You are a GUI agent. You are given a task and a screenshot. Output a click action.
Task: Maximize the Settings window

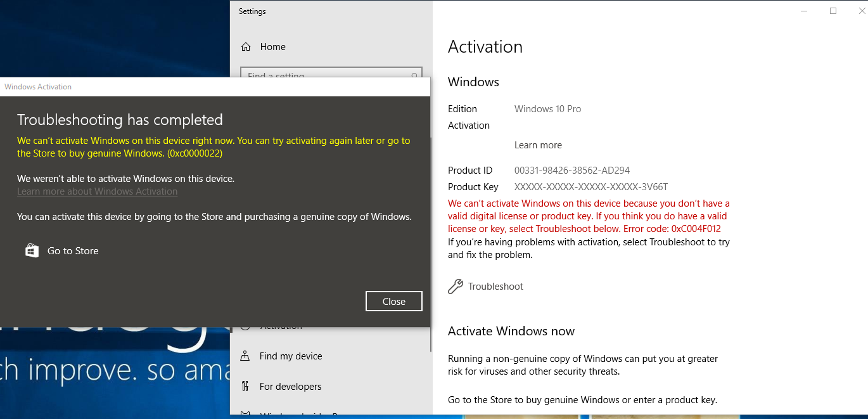click(x=833, y=11)
